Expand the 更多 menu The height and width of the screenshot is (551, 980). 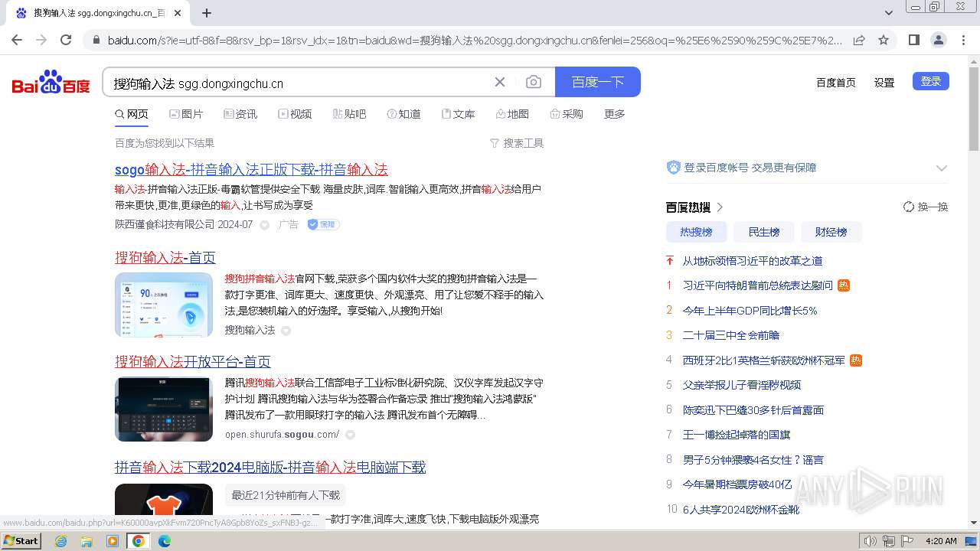(x=615, y=114)
